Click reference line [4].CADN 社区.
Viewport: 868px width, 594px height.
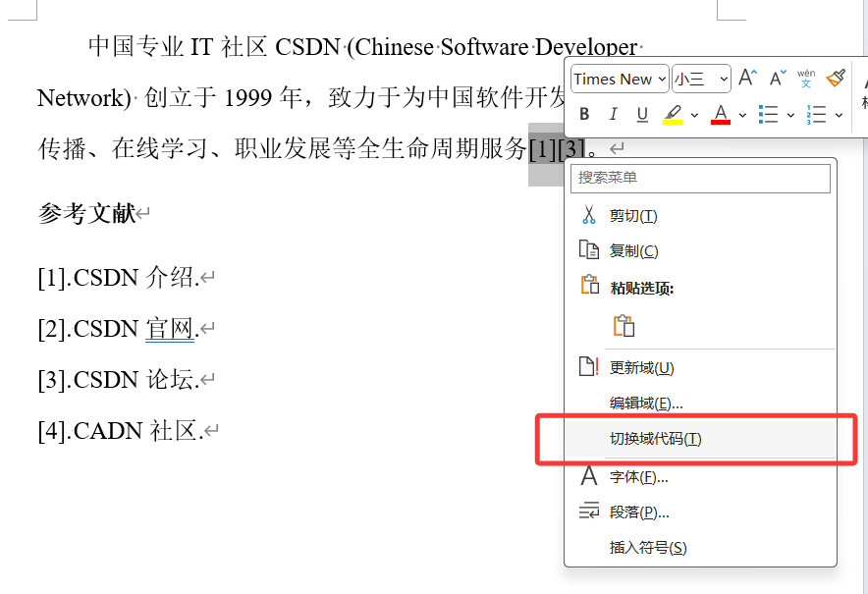click(x=121, y=431)
